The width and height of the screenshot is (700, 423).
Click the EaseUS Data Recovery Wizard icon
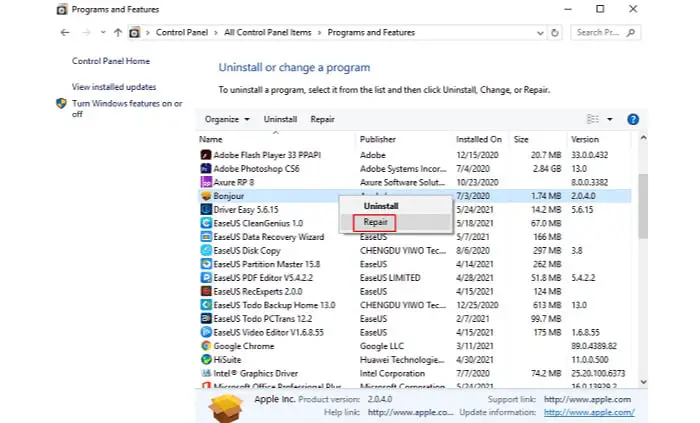click(x=206, y=236)
